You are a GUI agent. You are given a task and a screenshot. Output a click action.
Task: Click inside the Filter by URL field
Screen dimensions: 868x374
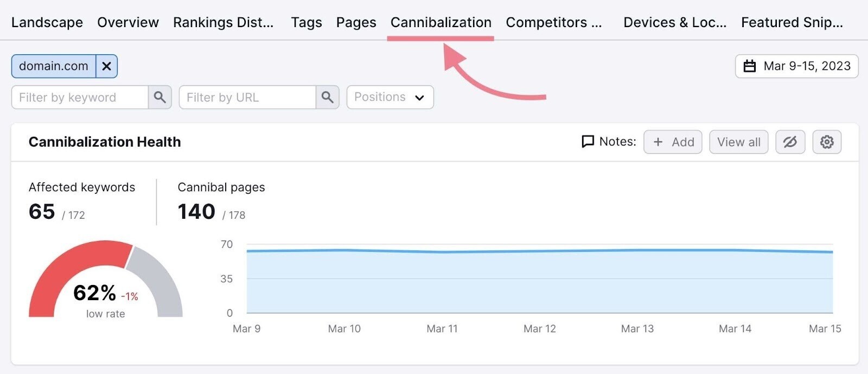pos(247,97)
